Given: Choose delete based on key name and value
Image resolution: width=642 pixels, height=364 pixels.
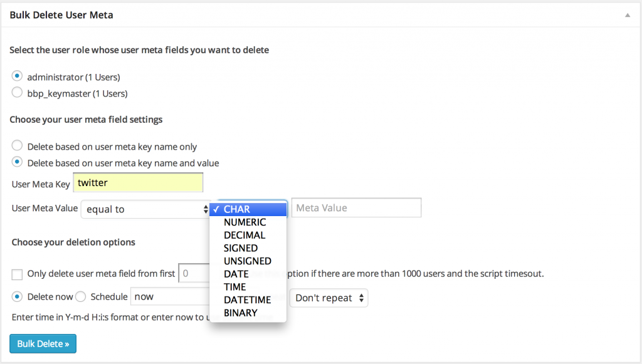Looking at the screenshot, I should pyautogui.click(x=17, y=162).
